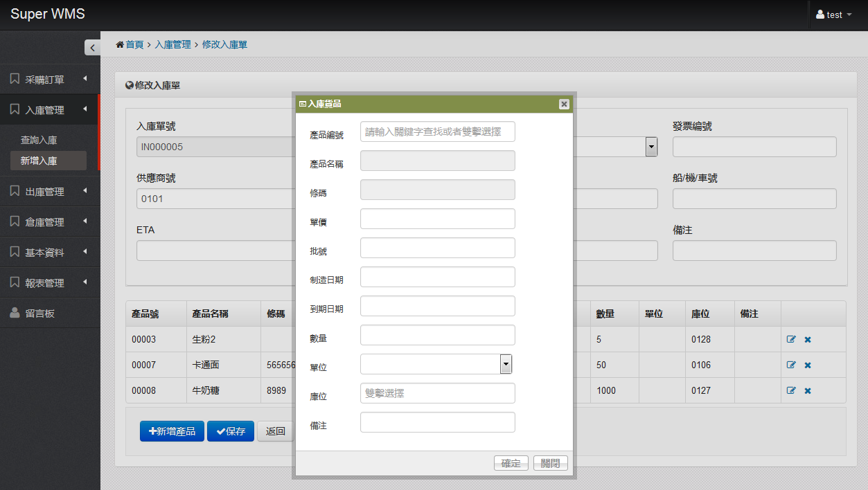
Task: Click the edit icon for product 00003
Action: (x=791, y=340)
